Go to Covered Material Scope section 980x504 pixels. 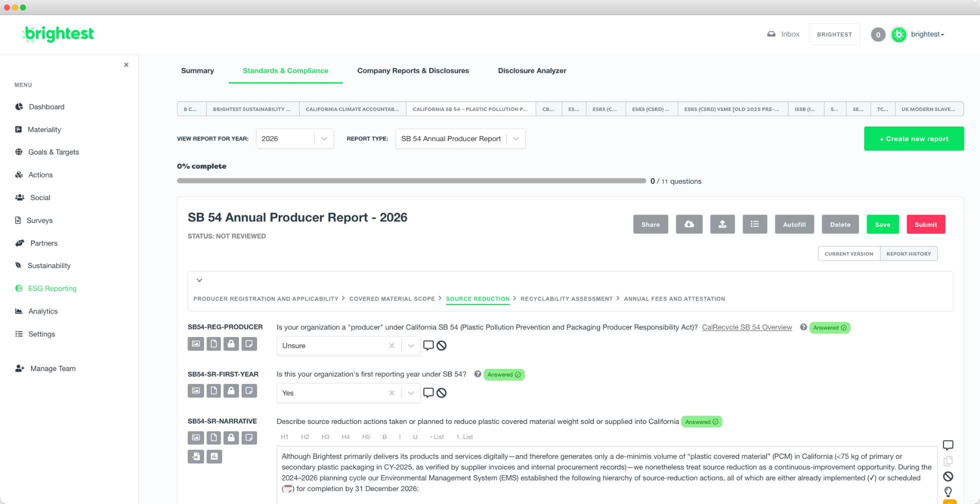coord(392,299)
